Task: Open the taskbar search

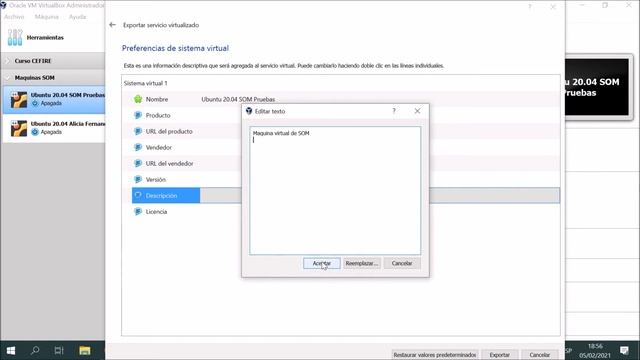Action: click(x=35, y=351)
